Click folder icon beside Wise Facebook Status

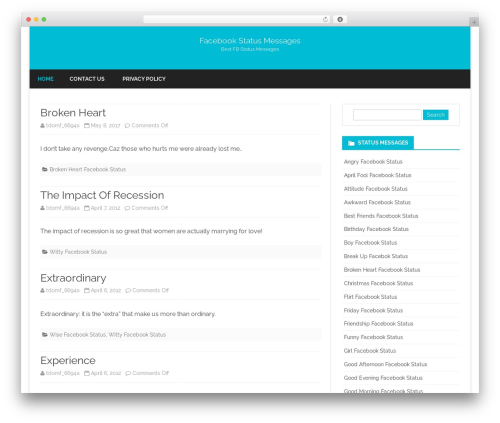[45, 334]
